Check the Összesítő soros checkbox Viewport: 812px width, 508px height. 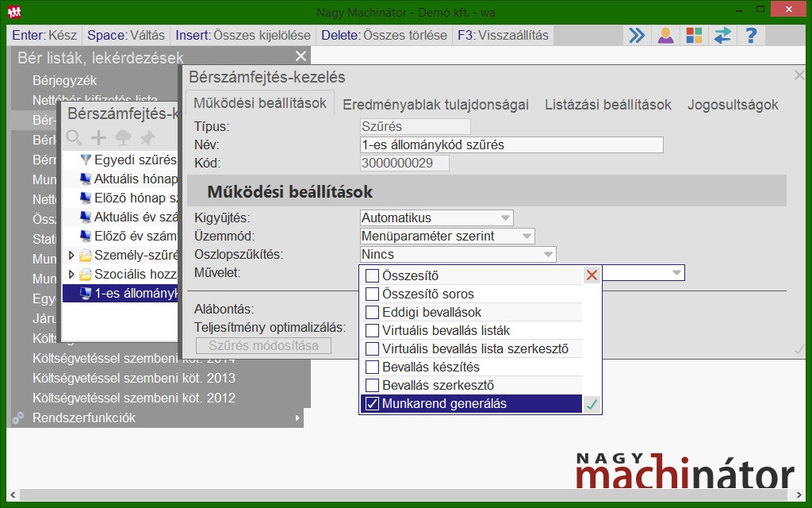pyautogui.click(x=372, y=294)
